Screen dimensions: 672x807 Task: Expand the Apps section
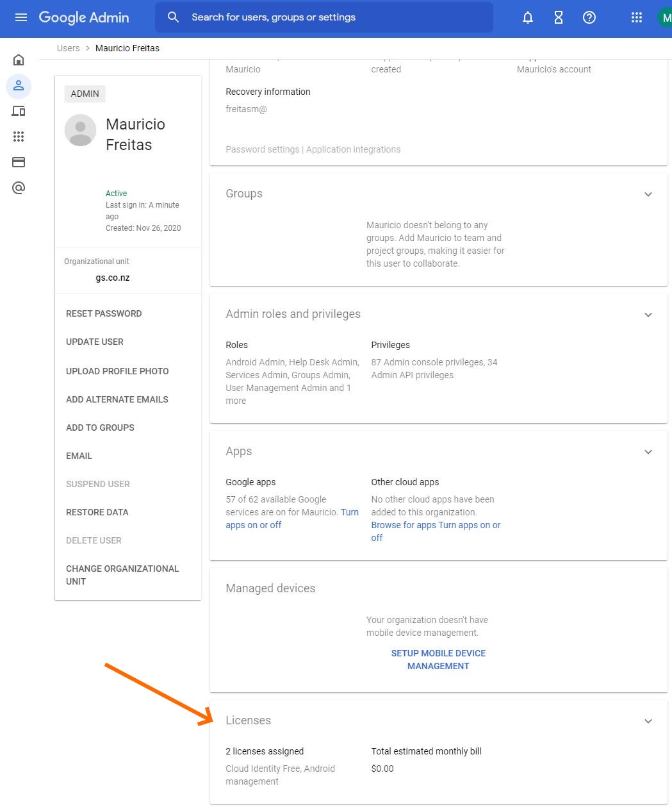(648, 452)
